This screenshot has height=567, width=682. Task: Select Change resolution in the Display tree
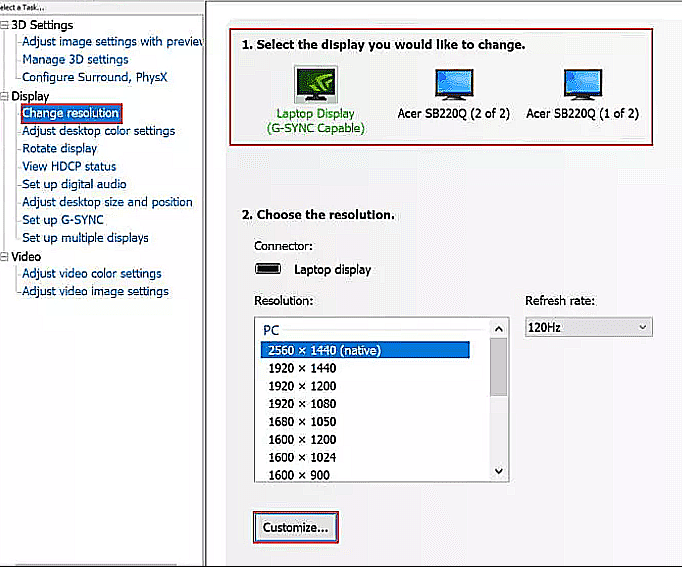coord(71,113)
